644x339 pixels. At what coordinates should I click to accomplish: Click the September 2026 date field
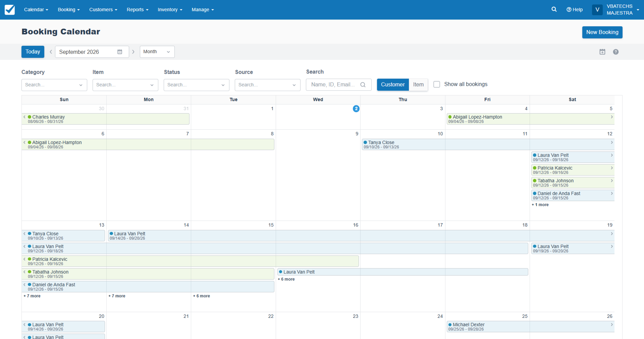[x=92, y=52]
